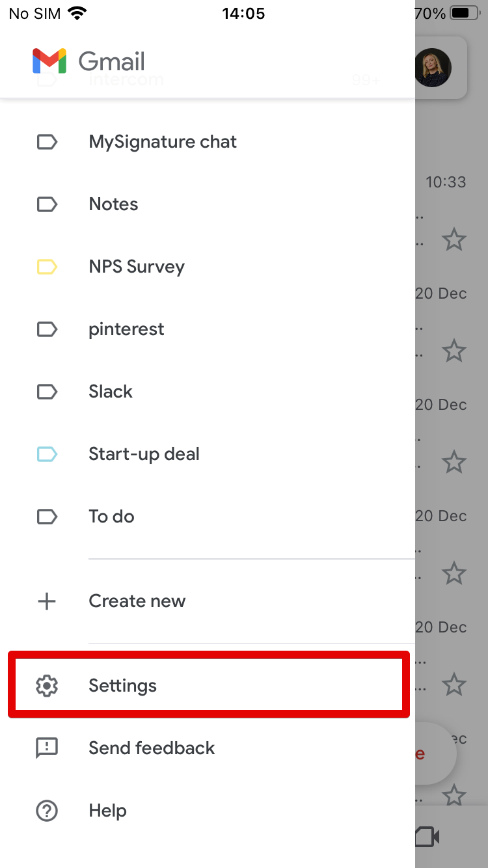Open the To do label

click(208, 517)
